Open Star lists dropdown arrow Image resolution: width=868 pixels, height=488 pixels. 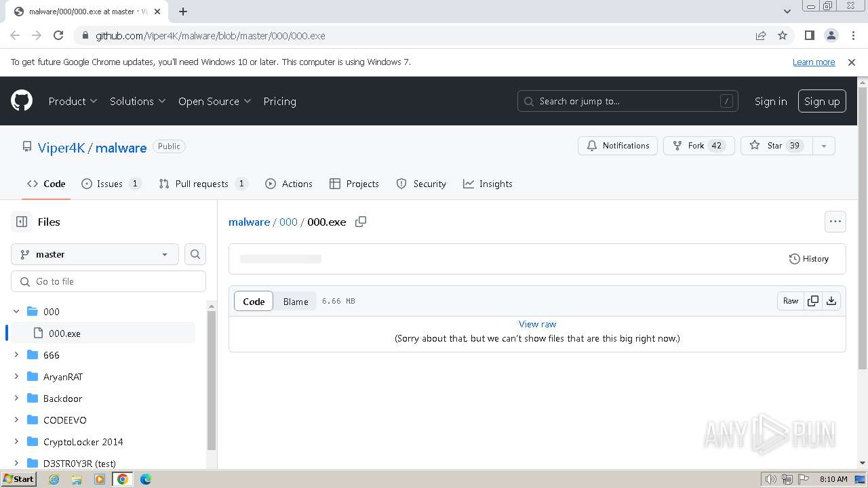pyautogui.click(x=824, y=146)
